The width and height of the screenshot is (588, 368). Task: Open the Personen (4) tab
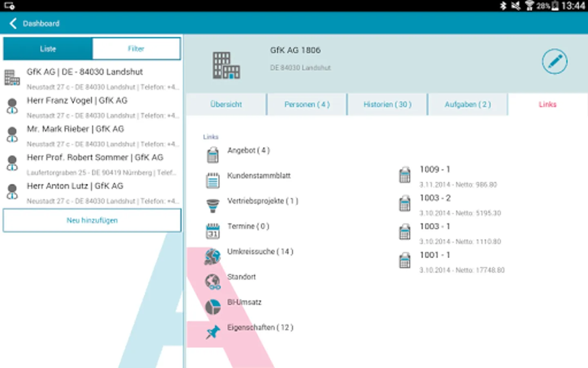click(x=307, y=104)
